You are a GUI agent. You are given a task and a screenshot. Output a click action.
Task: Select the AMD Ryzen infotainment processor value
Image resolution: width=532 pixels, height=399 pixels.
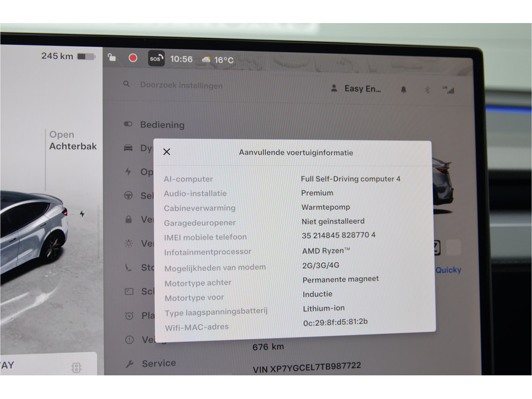point(326,251)
